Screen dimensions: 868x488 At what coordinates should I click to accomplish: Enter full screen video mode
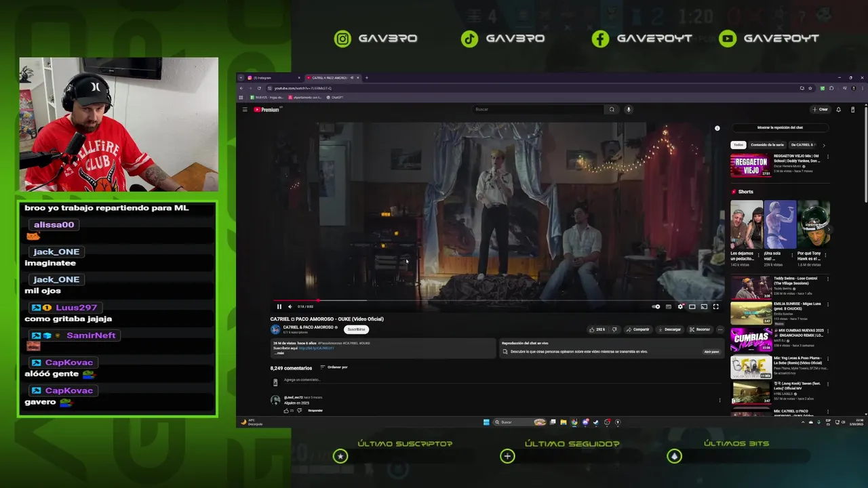[x=715, y=306]
